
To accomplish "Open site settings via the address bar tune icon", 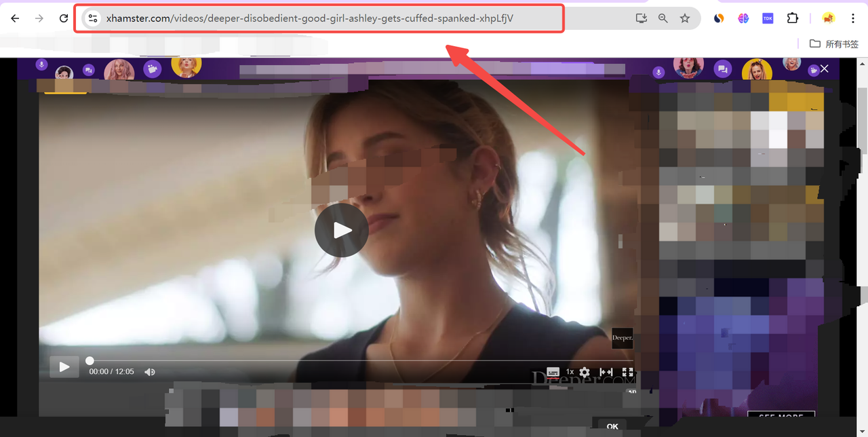I will click(92, 18).
